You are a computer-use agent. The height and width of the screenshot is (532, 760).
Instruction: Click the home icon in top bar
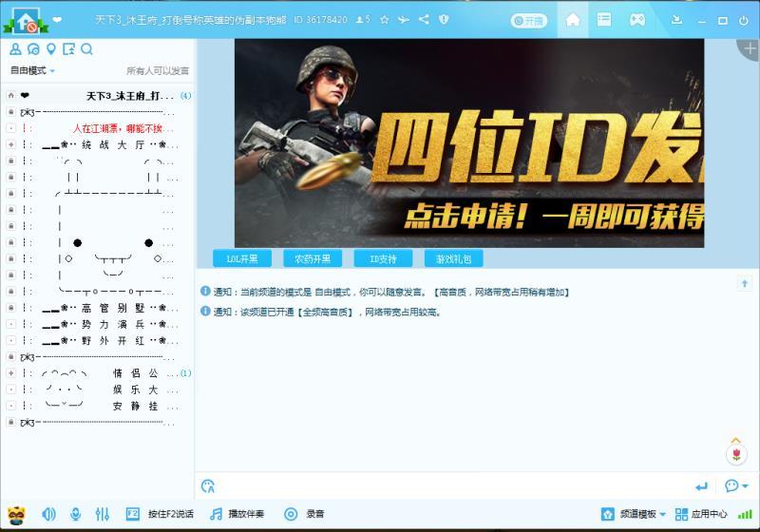[x=572, y=19]
